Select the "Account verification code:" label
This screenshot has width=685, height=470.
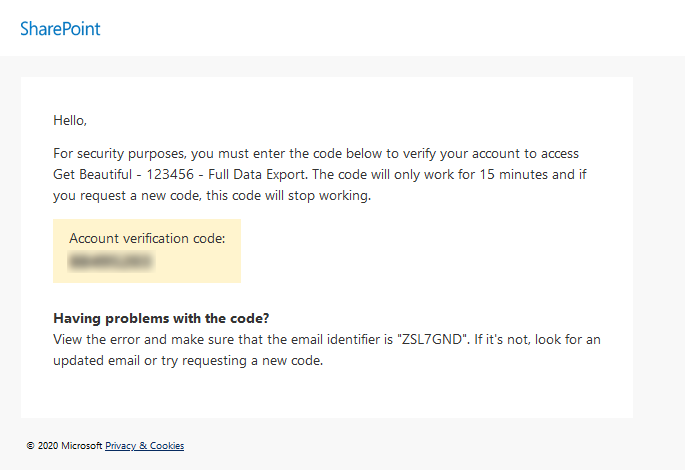point(147,238)
